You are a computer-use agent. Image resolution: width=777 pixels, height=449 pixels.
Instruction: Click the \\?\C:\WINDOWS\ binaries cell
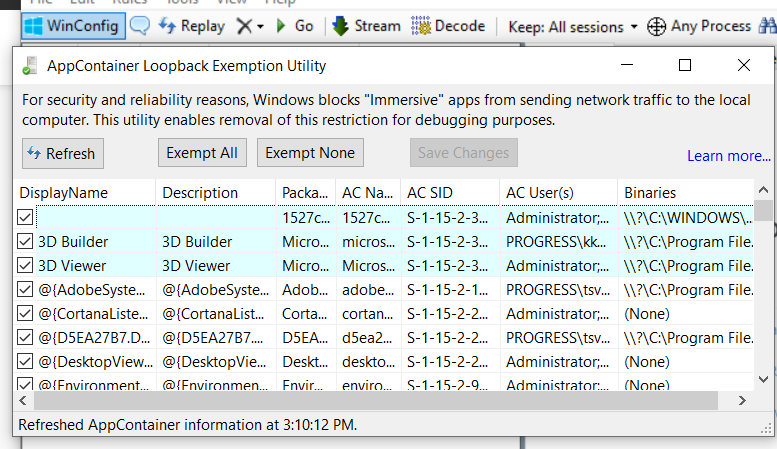pos(687,218)
